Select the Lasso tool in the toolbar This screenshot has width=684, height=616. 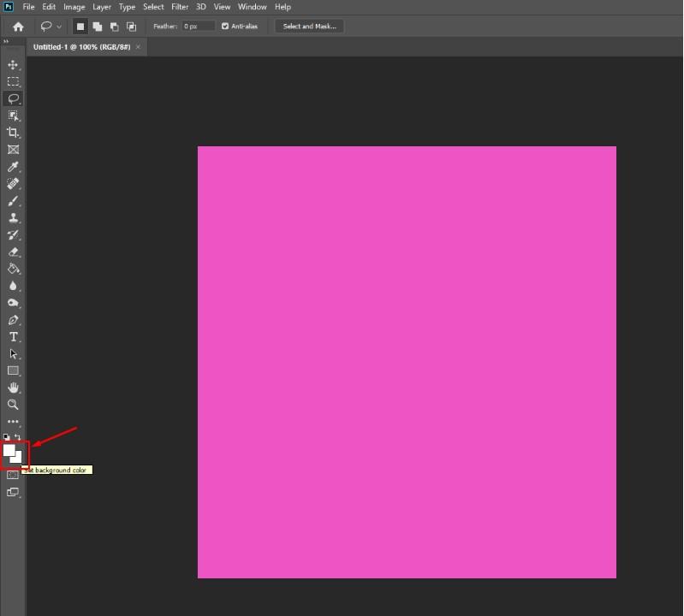pos(13,98)
